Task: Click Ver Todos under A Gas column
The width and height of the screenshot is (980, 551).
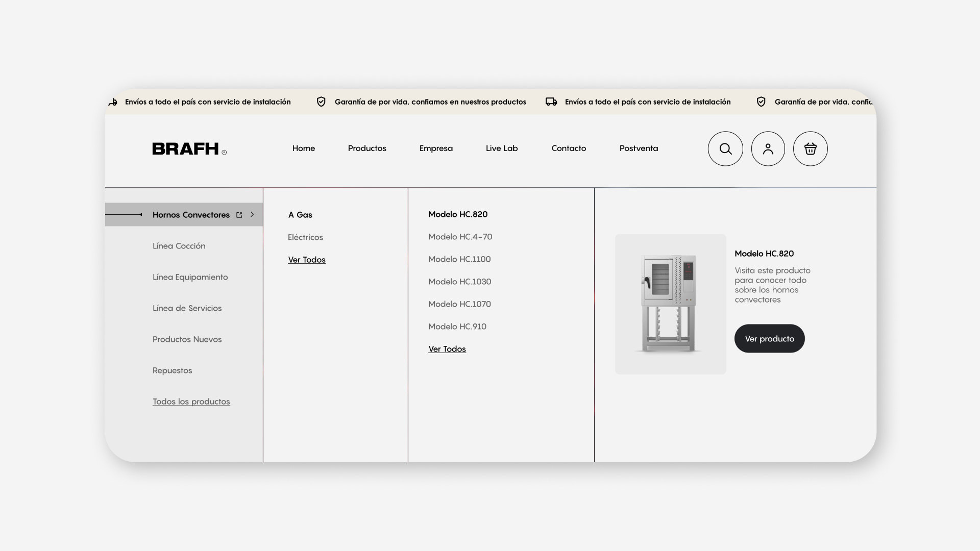Action: (307, 260)
